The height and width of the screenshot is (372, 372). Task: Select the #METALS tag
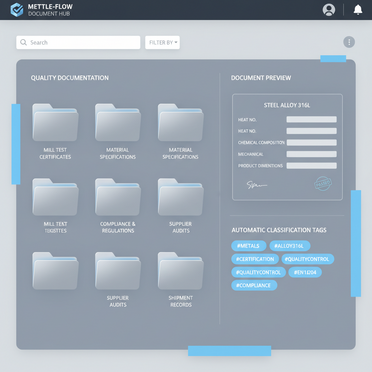coord(249,246)
